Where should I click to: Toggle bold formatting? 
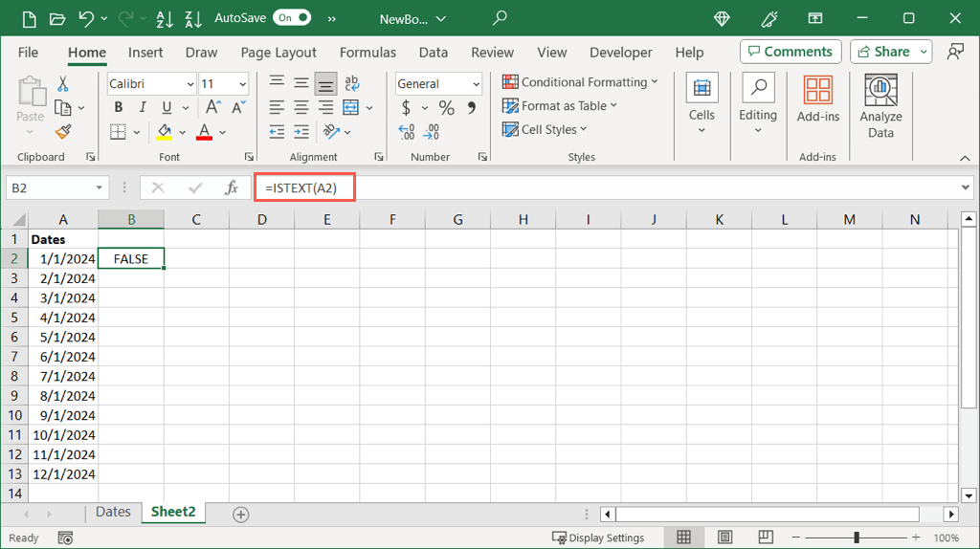click(119, 108)
